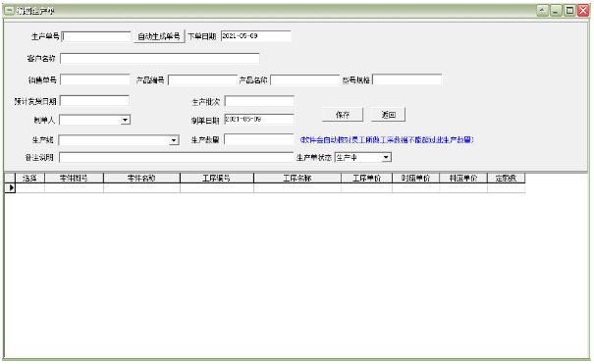Click the 返回 button
Viewport: 594px width, 364px height.
388,115
